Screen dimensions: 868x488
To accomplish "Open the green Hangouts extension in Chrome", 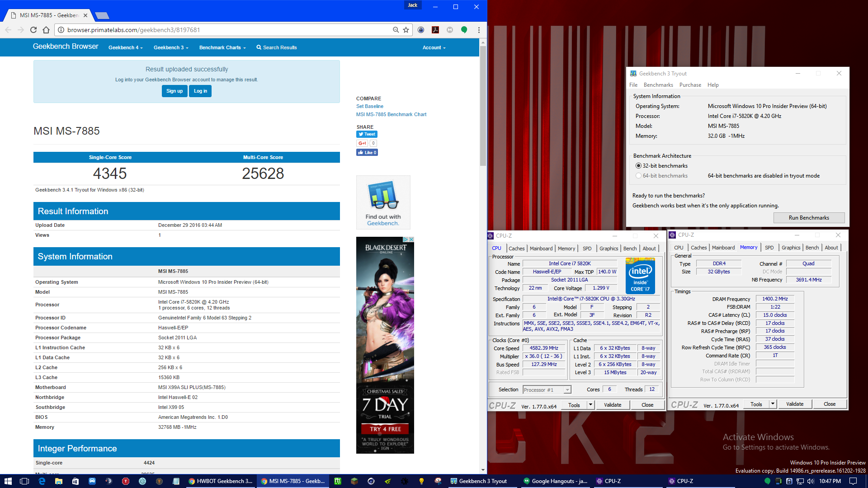I will 464,30.
